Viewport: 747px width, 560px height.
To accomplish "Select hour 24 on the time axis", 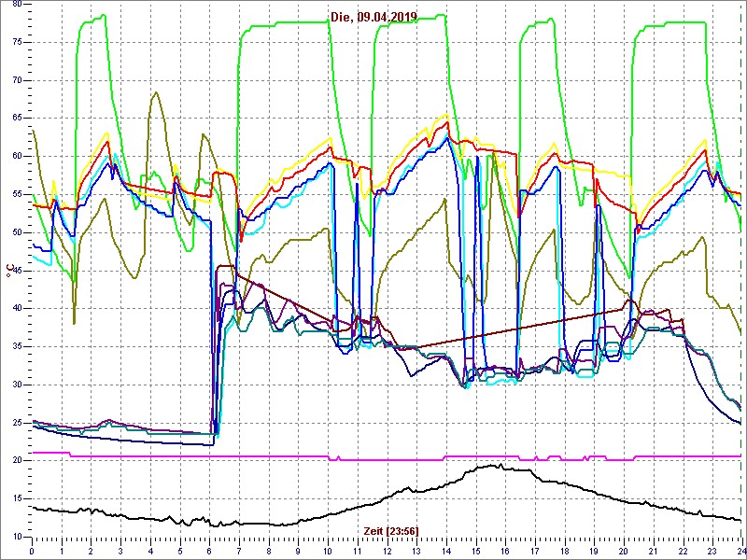I will 740,551.
